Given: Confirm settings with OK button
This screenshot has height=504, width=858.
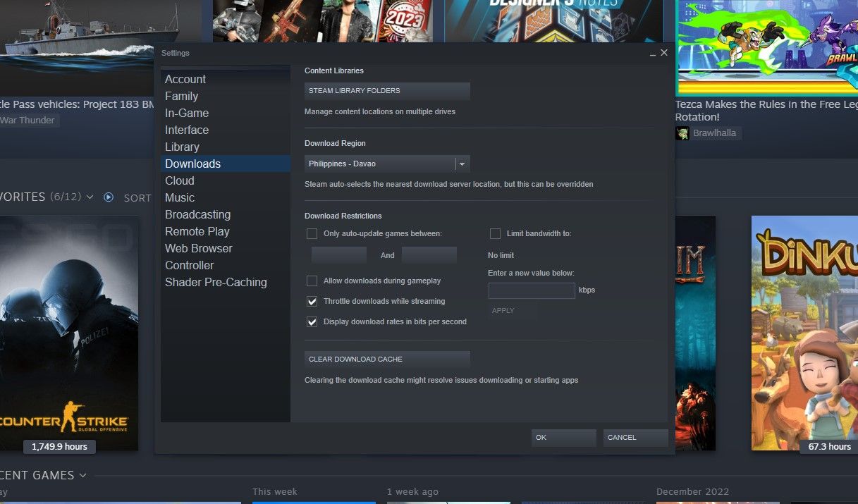Looking at the screenshot, I should click(x=563, y=438).
